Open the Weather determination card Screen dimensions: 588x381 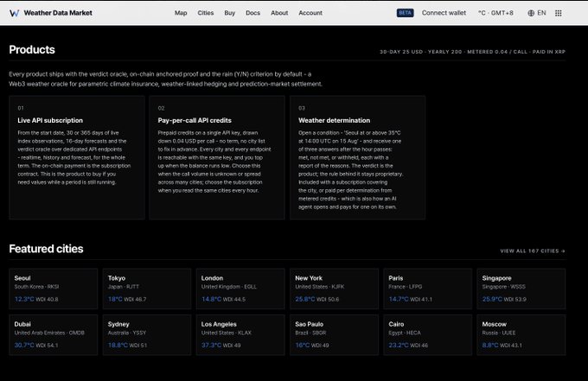coord(358,157)
